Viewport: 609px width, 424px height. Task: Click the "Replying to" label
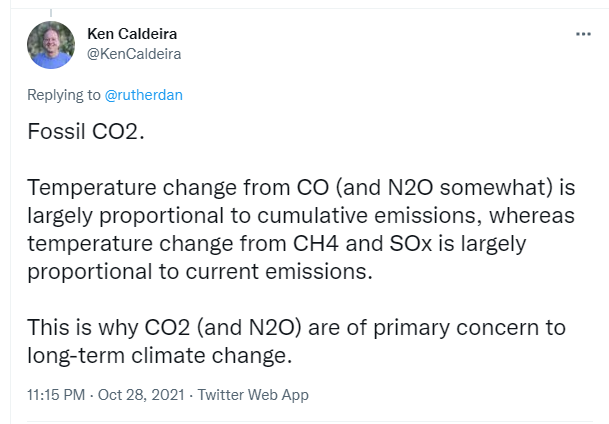point(64,95)
